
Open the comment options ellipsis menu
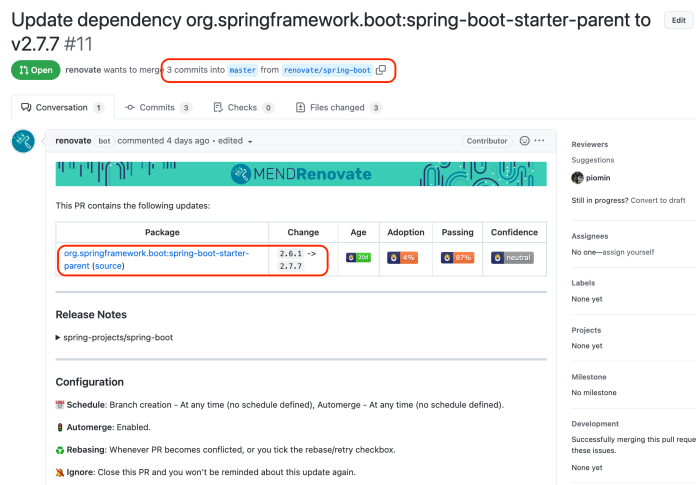(539, 141)
